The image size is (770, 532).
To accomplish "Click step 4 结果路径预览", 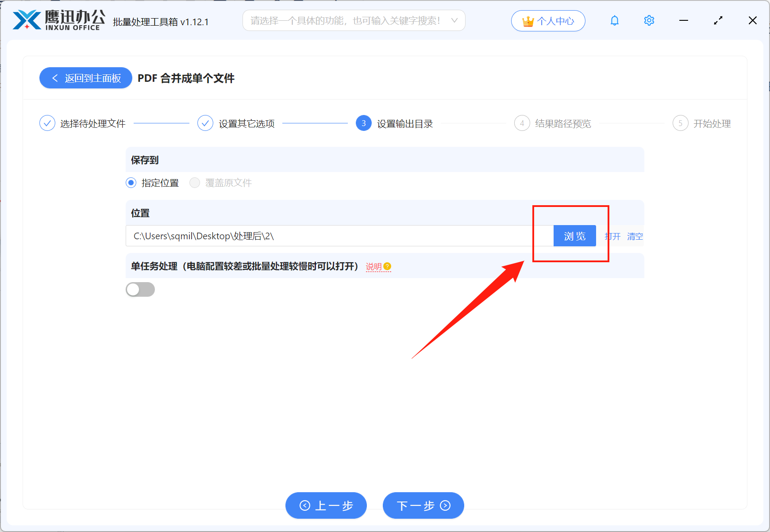I will pyautogui.click(x=522, y=123).
